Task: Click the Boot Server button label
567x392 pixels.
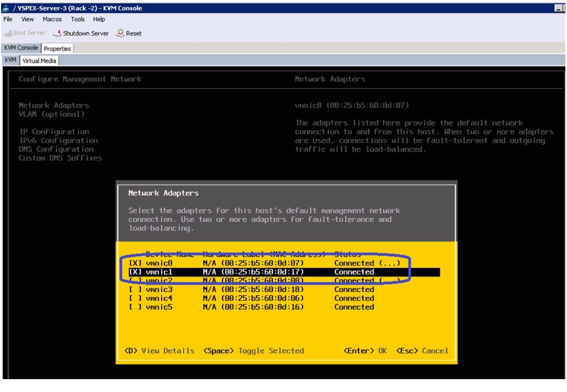Action: tap(29, 33)
